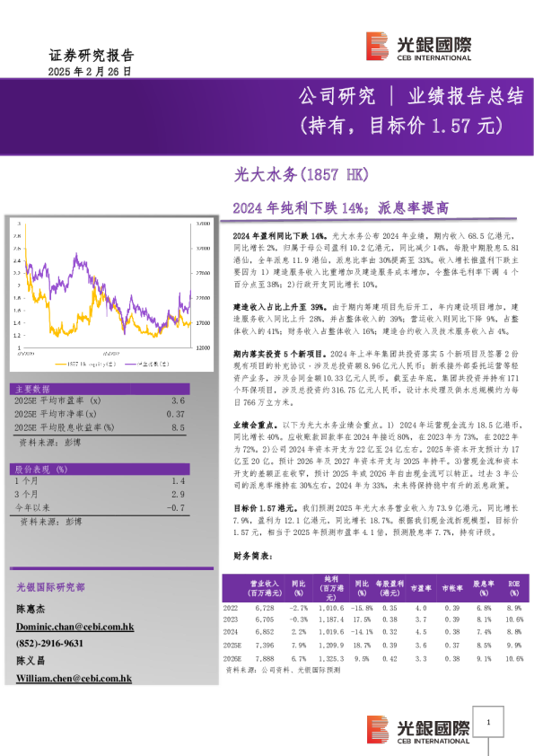
Task: Click the 2024 row label in financial table
Action: pos(231,632)
